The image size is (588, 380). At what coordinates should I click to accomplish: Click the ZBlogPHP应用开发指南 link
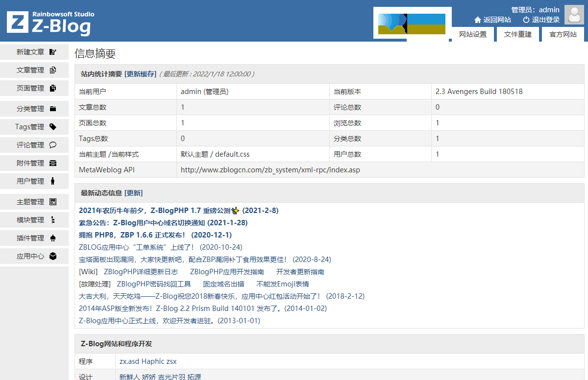[227, 272]
